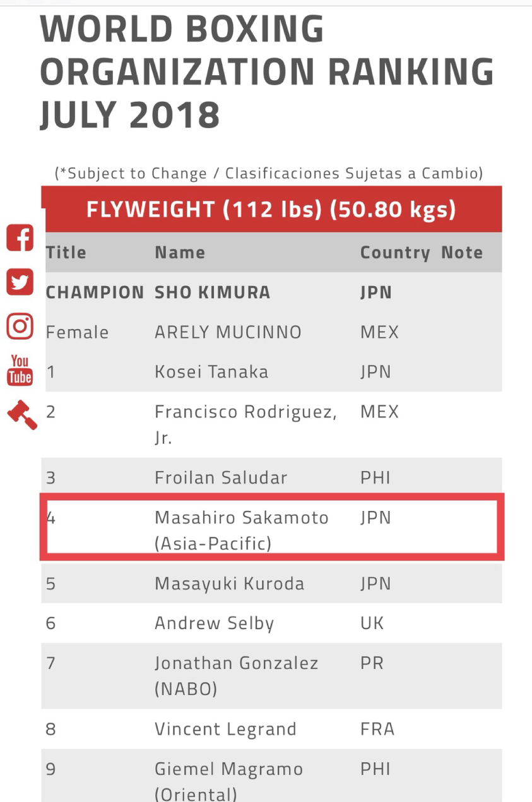Open the Facebook share icon

click(x=20, y=239)
